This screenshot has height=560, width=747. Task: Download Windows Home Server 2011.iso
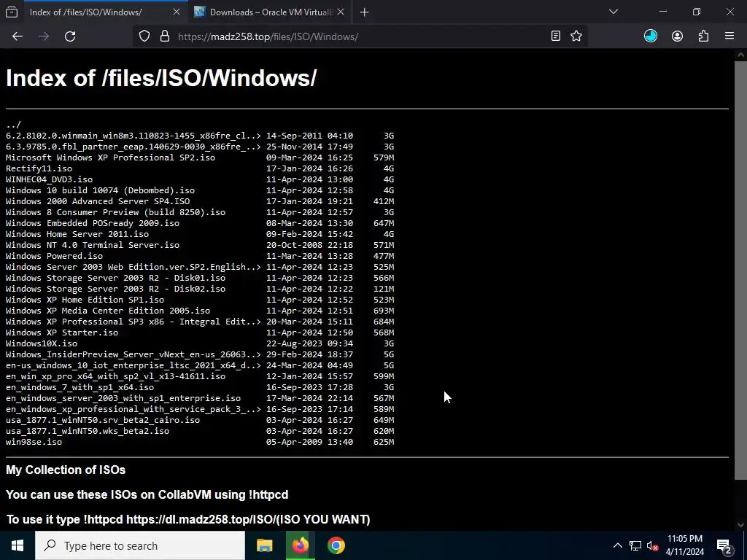click(77, 234)
